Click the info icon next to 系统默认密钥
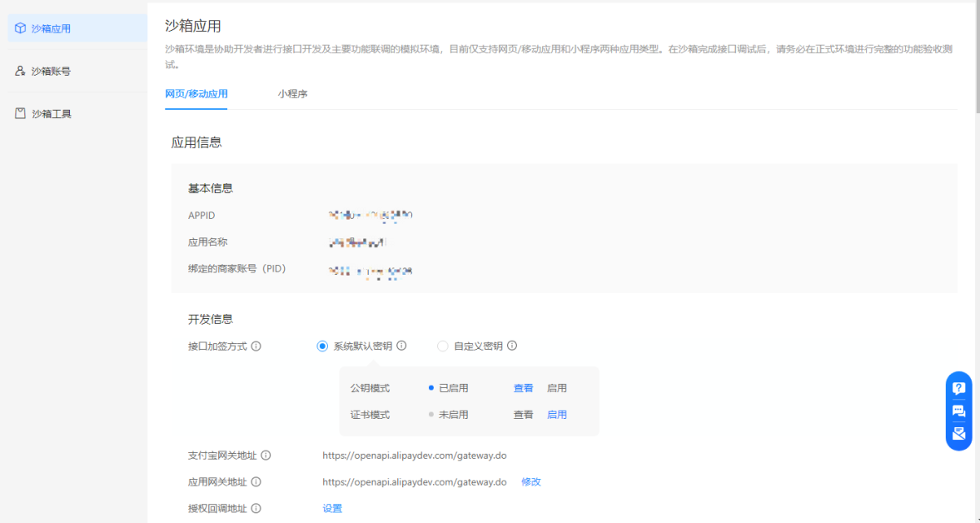Screen dimensions: 980x523 tap(402, 346)
